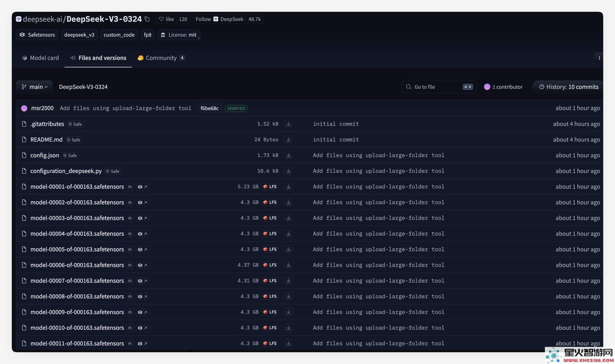
Task: Open safetensors viewer icon for model-00005
Action: (x=142, y=250)
